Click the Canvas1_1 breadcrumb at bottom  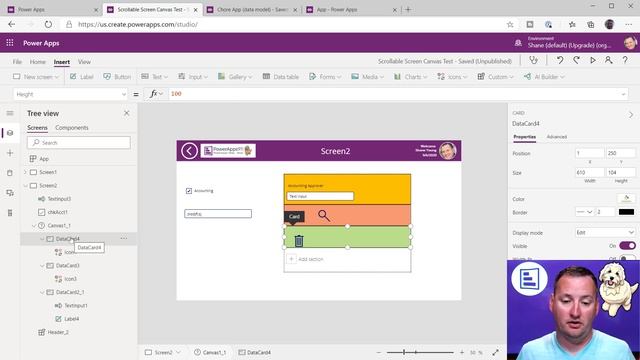point(210,352)
